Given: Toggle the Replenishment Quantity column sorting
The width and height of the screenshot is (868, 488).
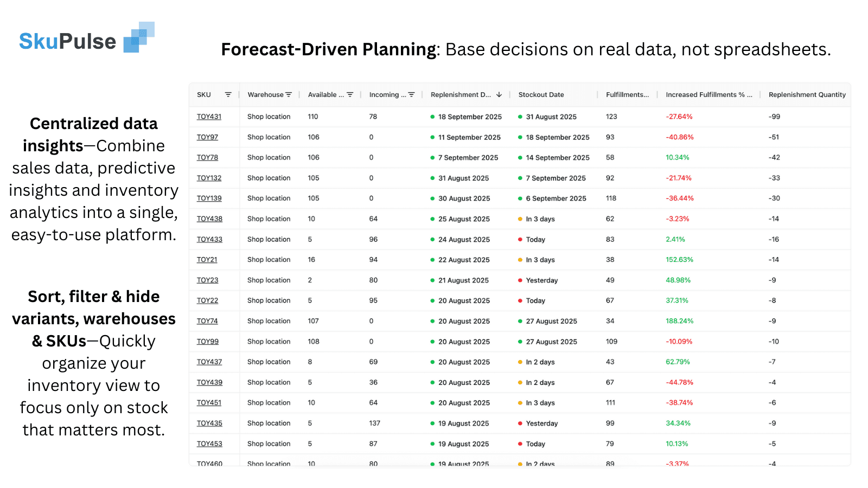Looking at the screenshot, I should [807, 94].
